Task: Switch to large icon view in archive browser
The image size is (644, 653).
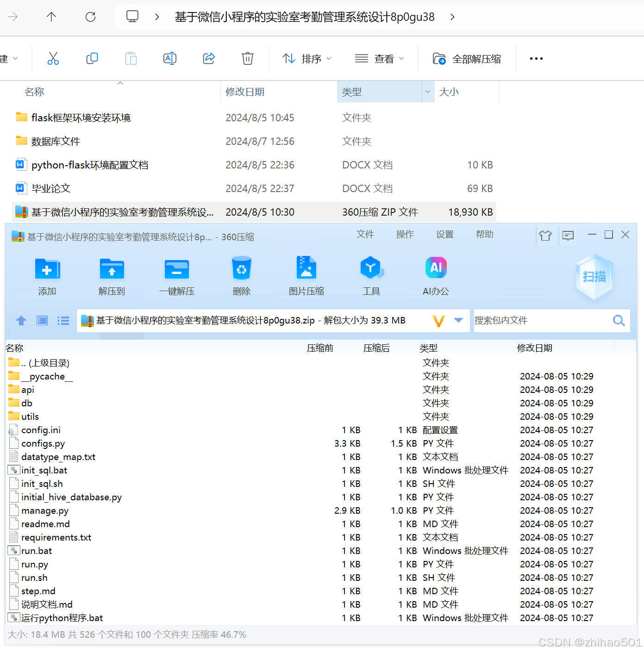Action: (x=42, y=320)
